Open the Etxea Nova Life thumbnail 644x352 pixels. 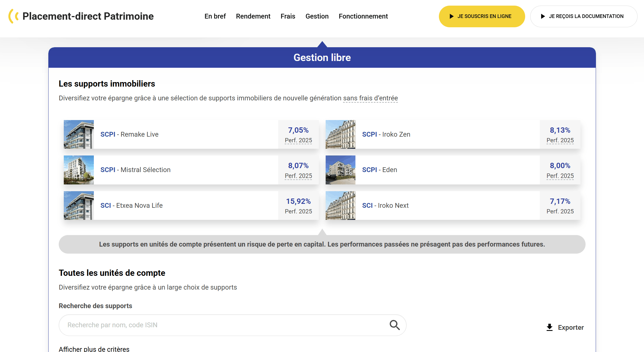coord(79,206)
